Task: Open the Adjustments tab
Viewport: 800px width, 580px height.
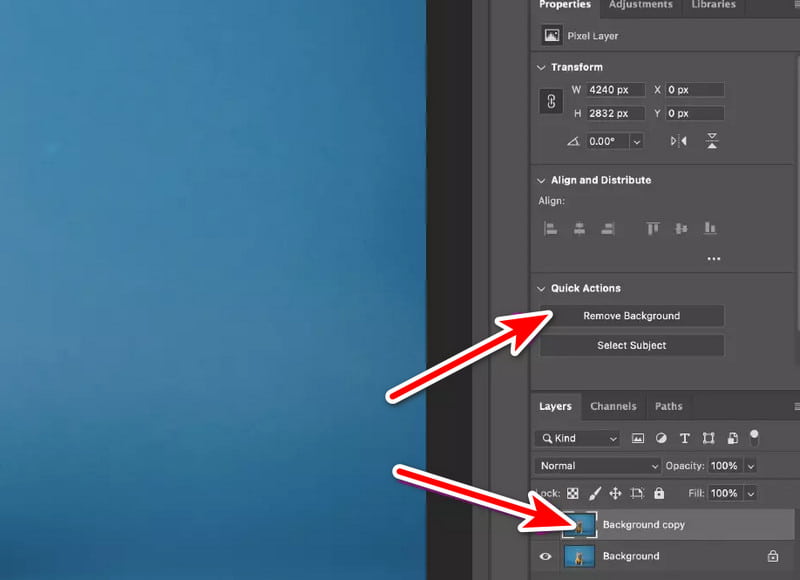Action: 641,5
